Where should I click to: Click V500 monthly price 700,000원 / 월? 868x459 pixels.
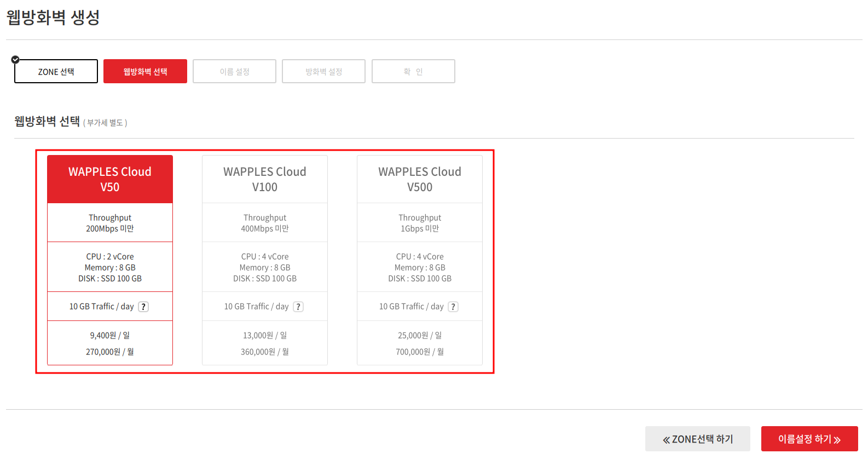[420, 352]
